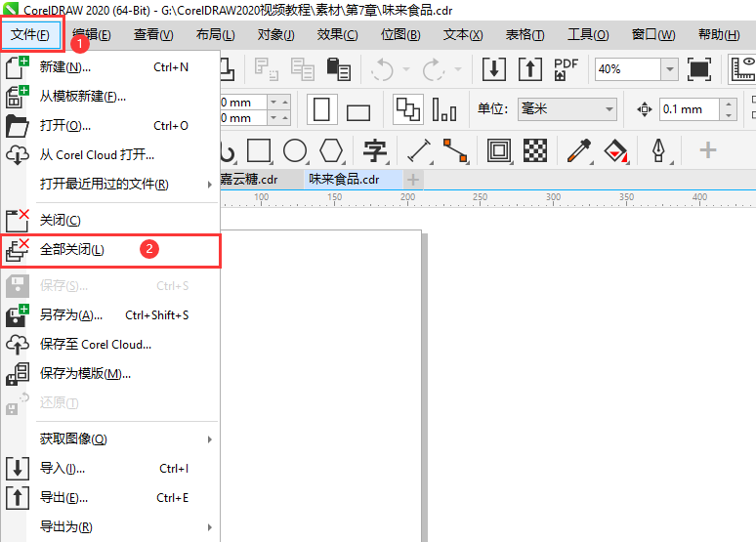
Task: Click the Export toolbar icon
Action: click(530, 69)
